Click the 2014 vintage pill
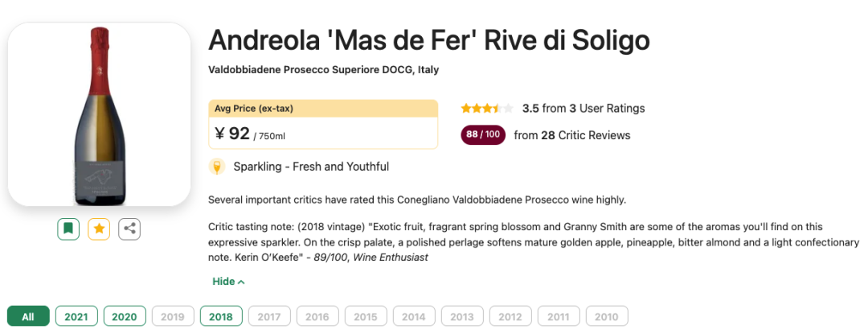868x334 pixels. [414, 316]
